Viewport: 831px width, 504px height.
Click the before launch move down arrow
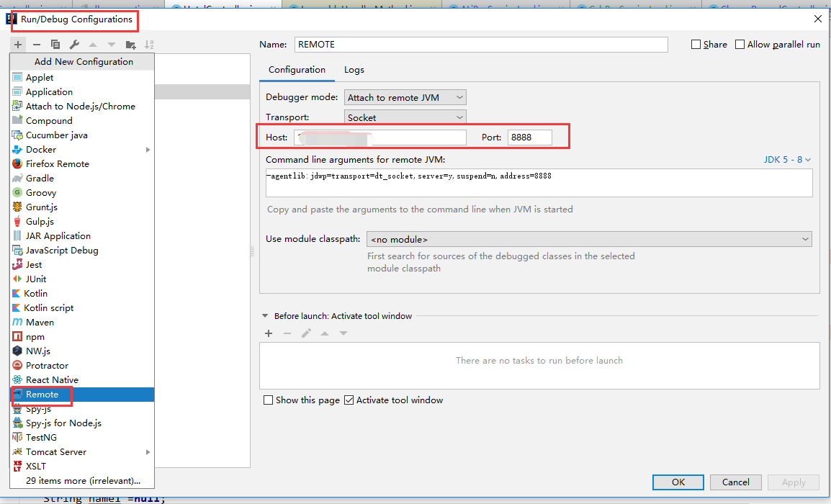tap(343, 333)
